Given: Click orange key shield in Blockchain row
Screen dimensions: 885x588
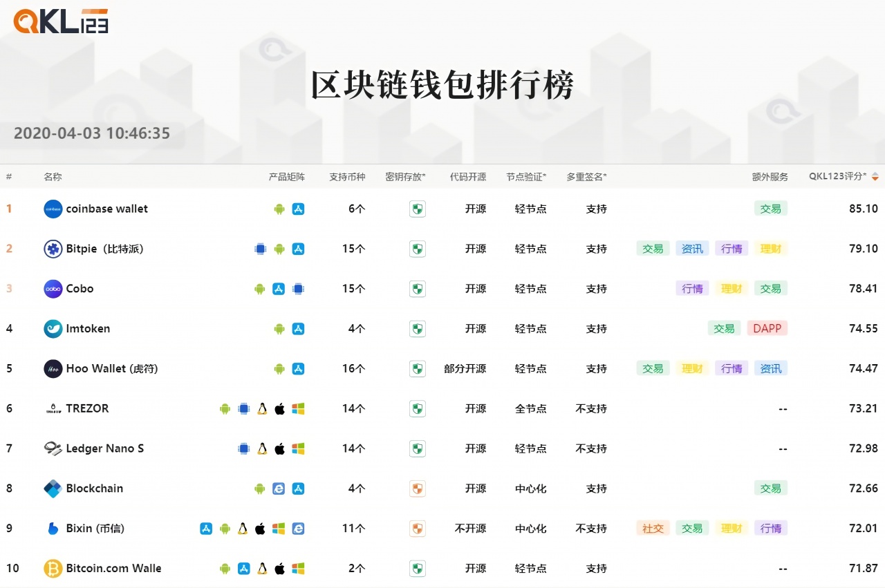Looking at the screenshot, I should (x=418, y=489).
